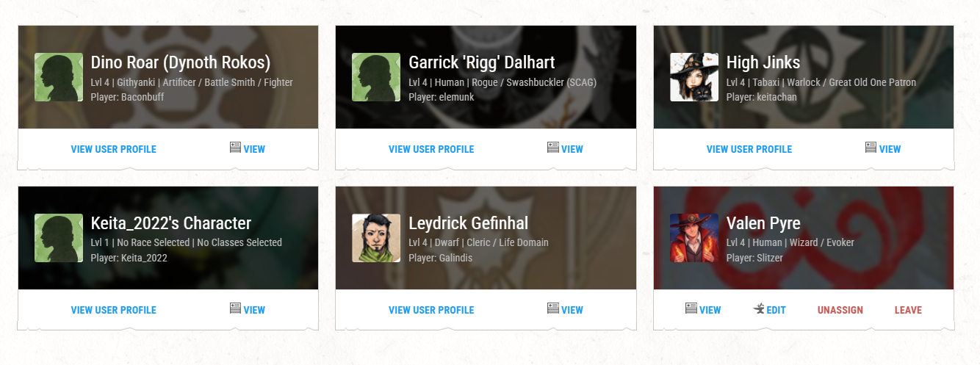Click the sheet icon on High Jinks's card
Image resolution: width=980 pixels, height=365 pixels.
pos(871,148)
